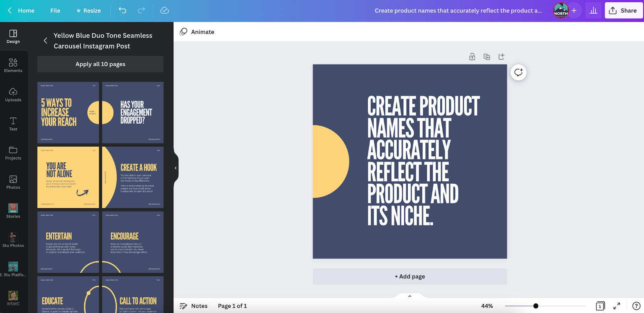Select 'Encourage' template page
This screenshot has width=644, height=313.
(x=133, y=242)
